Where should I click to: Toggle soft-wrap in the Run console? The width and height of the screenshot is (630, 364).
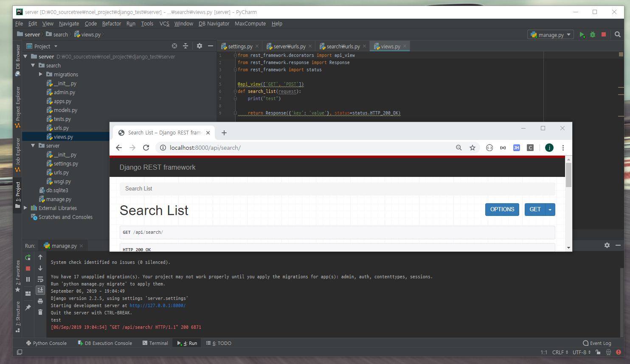[x=40, y=279]
